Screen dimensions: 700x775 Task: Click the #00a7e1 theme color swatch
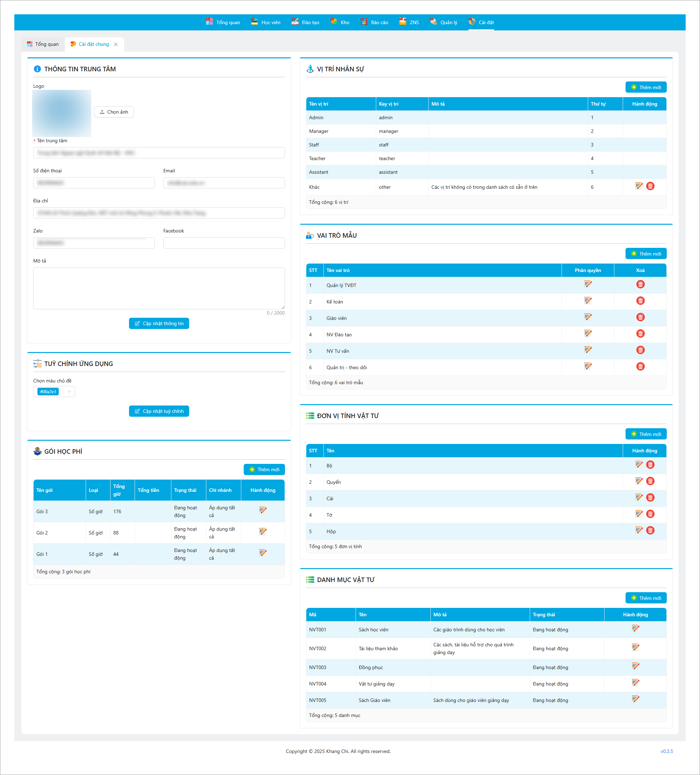[x=48, y=392]
